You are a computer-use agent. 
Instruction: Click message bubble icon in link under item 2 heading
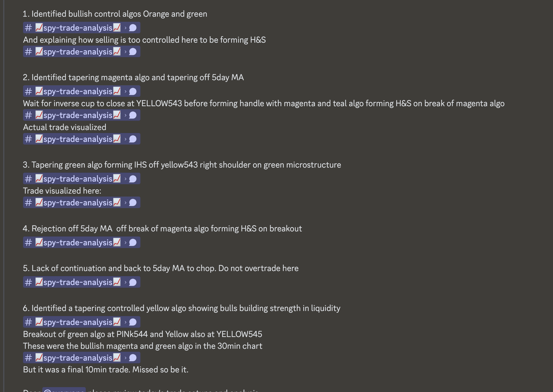coord(133,92)
